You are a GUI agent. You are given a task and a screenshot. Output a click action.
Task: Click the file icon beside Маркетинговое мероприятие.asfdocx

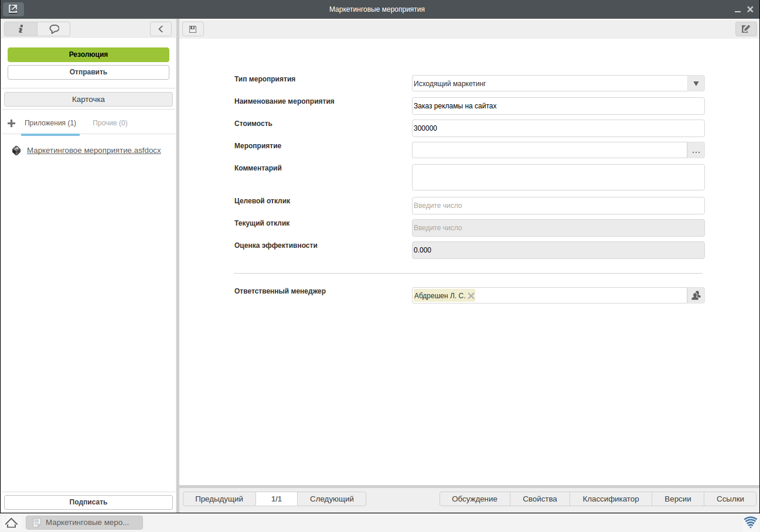click(16, 151)
